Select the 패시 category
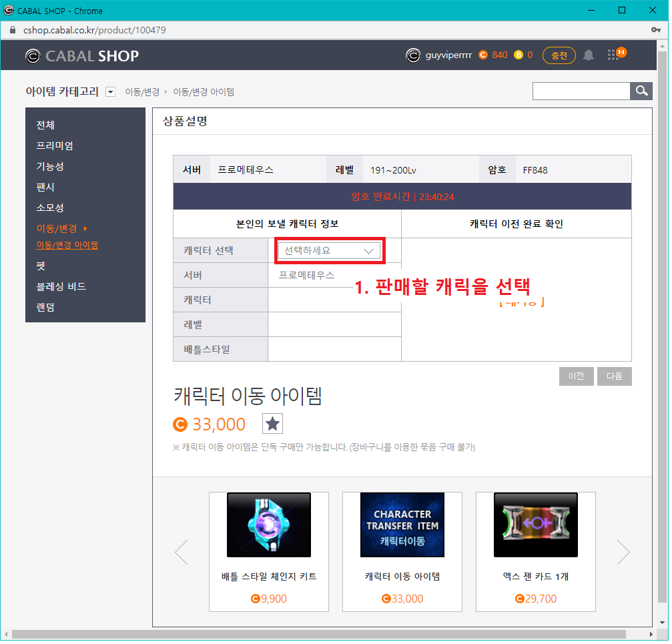Screen dimensions: 672x644 tap(45, 188)
